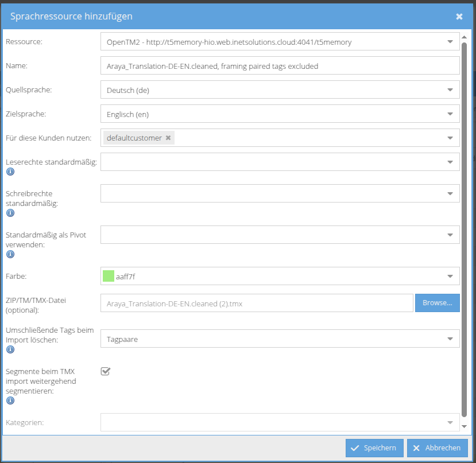The width and height of the screenshot is (476, 463).
Task: Click info icon under Umschließende Tags beim Import löschen
Action: [10, 349]
